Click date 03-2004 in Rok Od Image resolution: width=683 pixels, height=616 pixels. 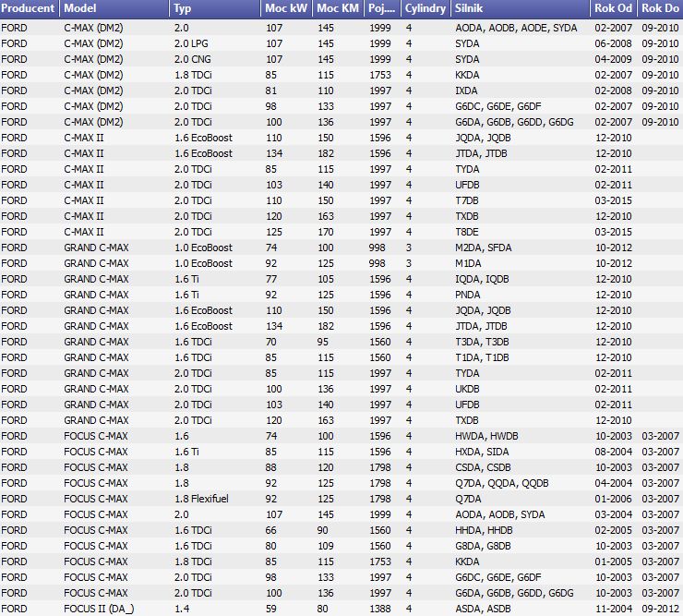(x=613, y=514)
